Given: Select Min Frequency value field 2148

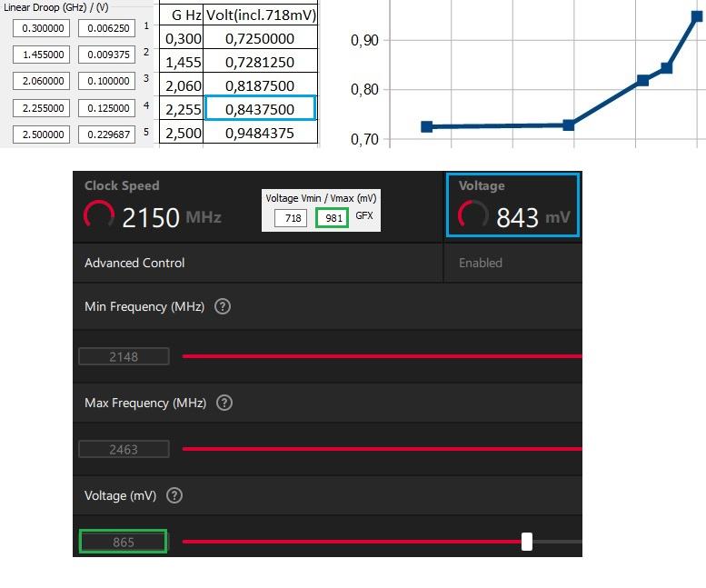Looking at the screenshot, I should pos(124,356).
